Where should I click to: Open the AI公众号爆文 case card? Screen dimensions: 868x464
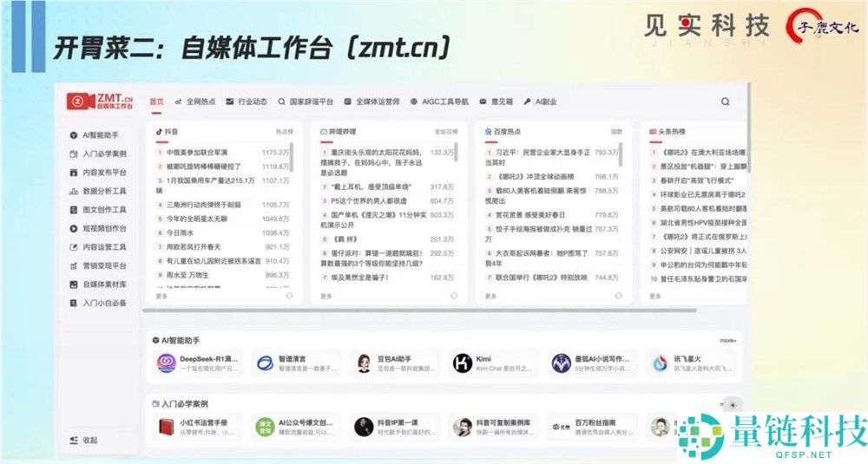pos(296,427)
